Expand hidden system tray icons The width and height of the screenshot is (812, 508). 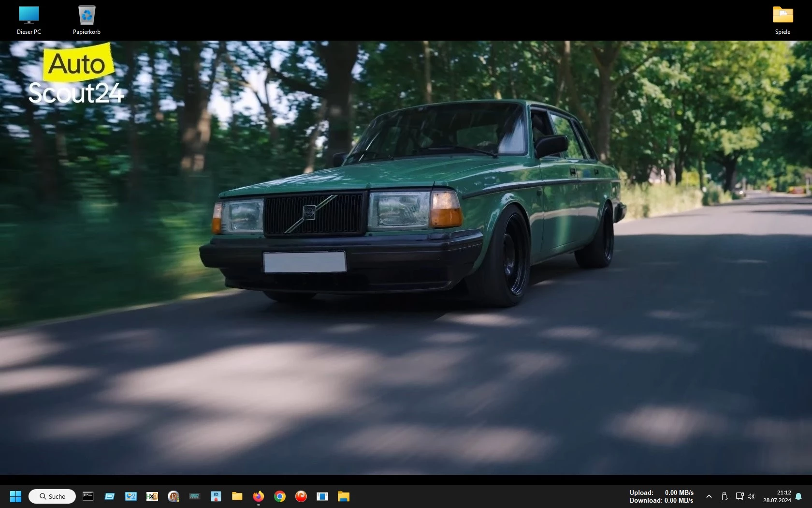(x=709, y=496)
